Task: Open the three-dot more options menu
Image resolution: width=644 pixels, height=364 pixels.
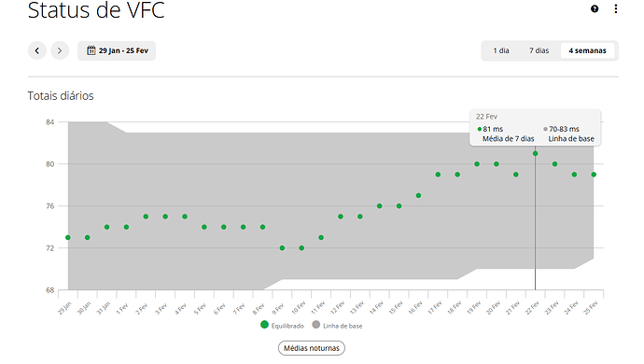Action: tap(616, 8)
